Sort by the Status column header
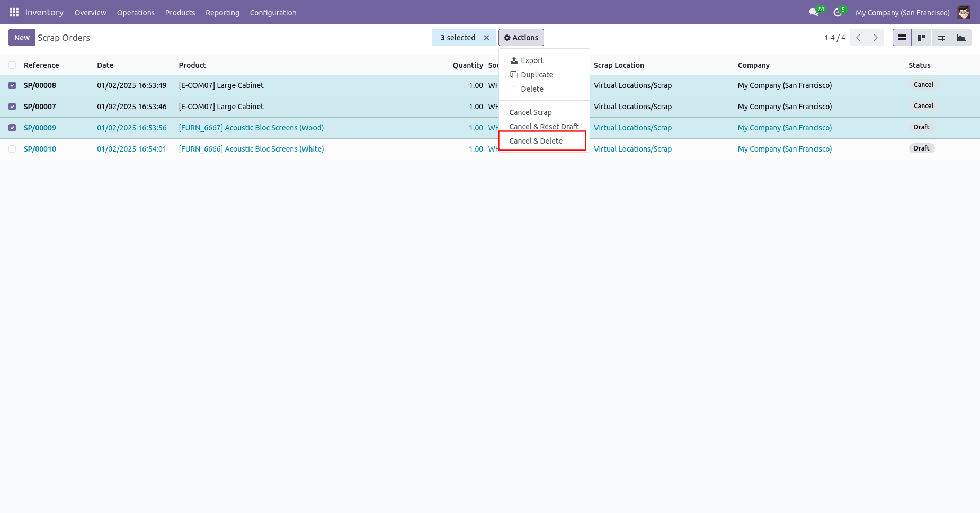Image resolution: width=980 pixels, height=513 pixels. pyautogui.click(x=919, y=65)
